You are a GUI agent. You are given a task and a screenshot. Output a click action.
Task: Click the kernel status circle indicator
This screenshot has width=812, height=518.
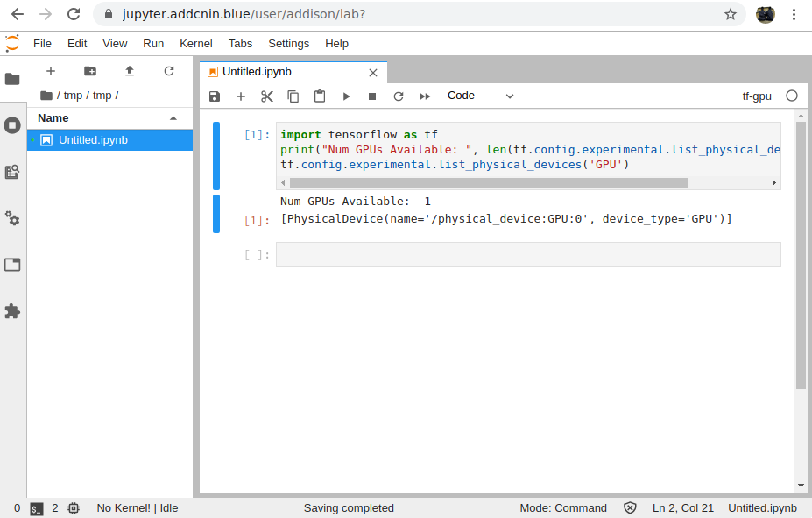tap(792, 96)
